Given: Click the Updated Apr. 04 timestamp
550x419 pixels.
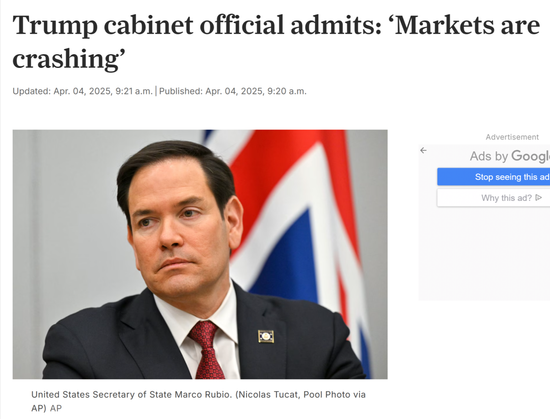Looking at the screenshot, I should coord(82,91).
